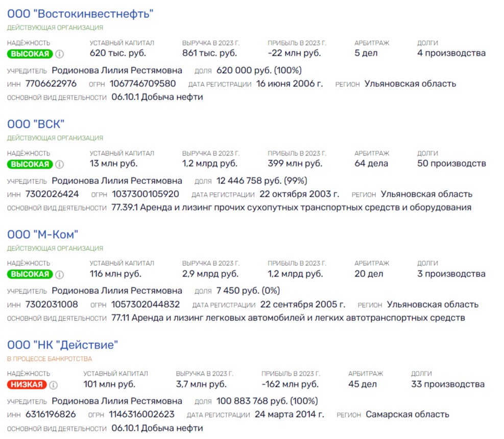
Task: Open the ООО "ВСК" company link
Action: (x=36, y=124)
